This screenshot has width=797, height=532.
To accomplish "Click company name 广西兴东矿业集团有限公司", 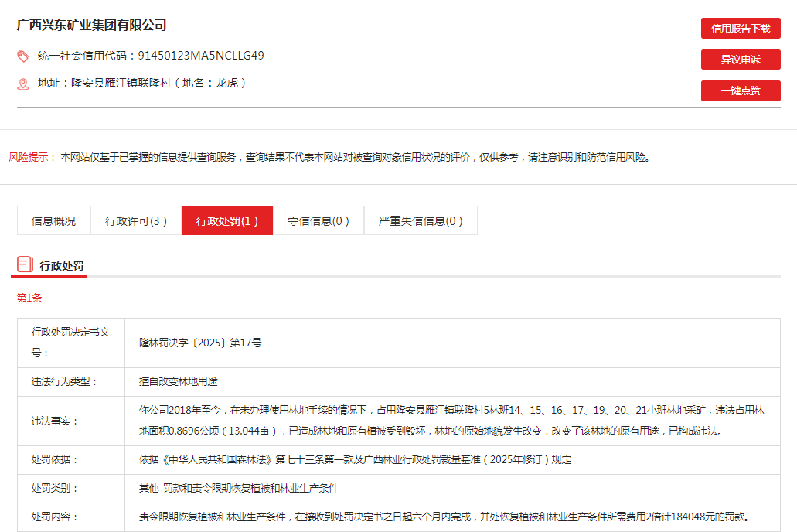I will coord(91,25).
